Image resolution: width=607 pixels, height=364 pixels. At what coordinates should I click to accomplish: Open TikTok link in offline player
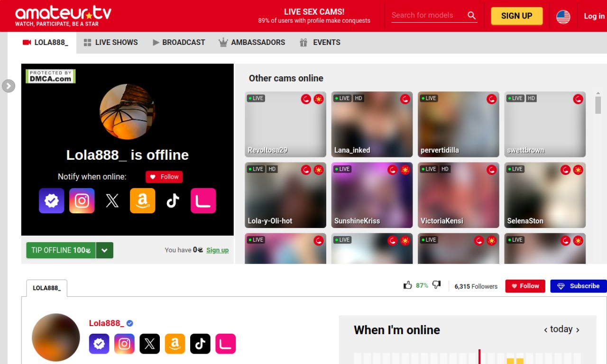click(173, 201)
